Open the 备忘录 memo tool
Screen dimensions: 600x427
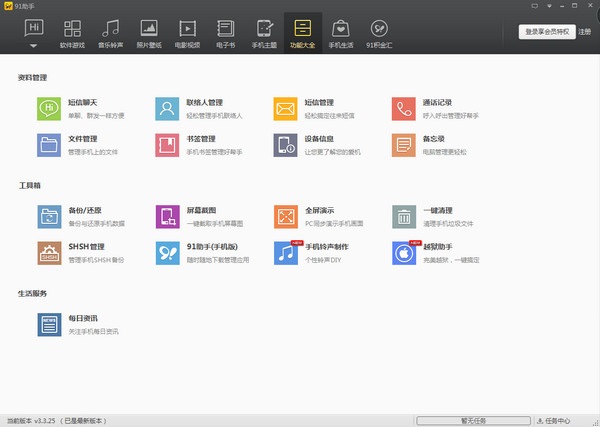[x=404, y=144]
